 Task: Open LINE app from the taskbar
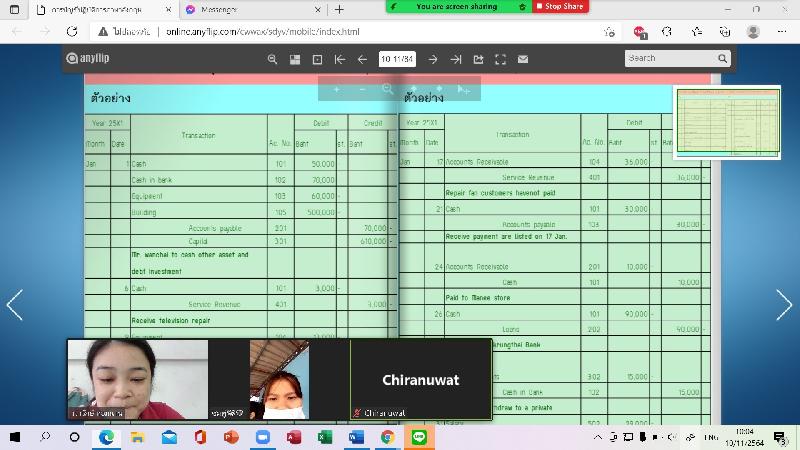pos(419,437)
